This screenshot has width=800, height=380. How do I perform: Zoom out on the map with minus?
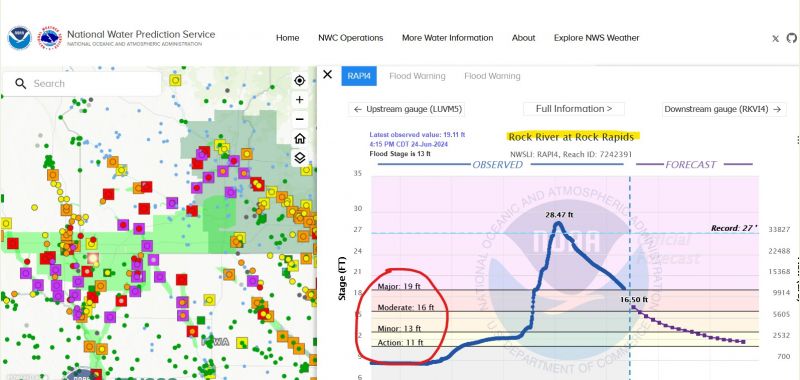tap(299, 119)
